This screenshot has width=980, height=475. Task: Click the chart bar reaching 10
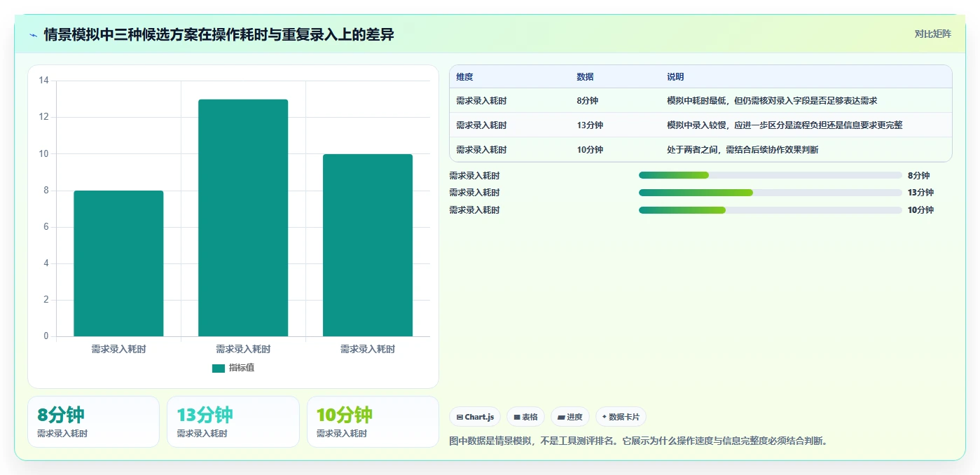coord(368,245)
